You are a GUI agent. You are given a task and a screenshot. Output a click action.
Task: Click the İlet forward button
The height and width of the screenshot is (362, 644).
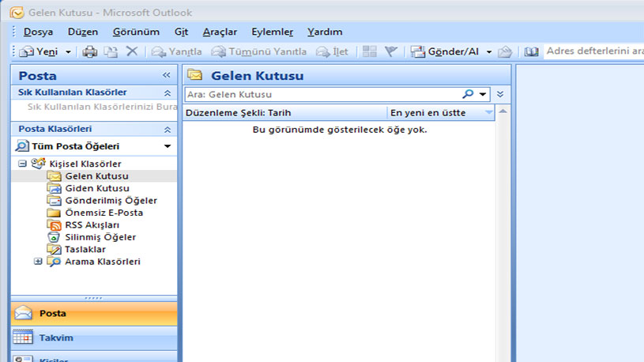pos(332,52)
